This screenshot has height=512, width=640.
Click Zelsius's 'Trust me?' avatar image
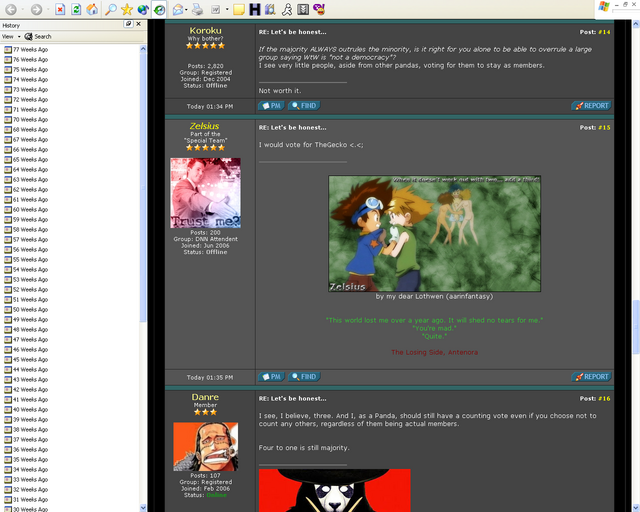[x=205, y=193]
